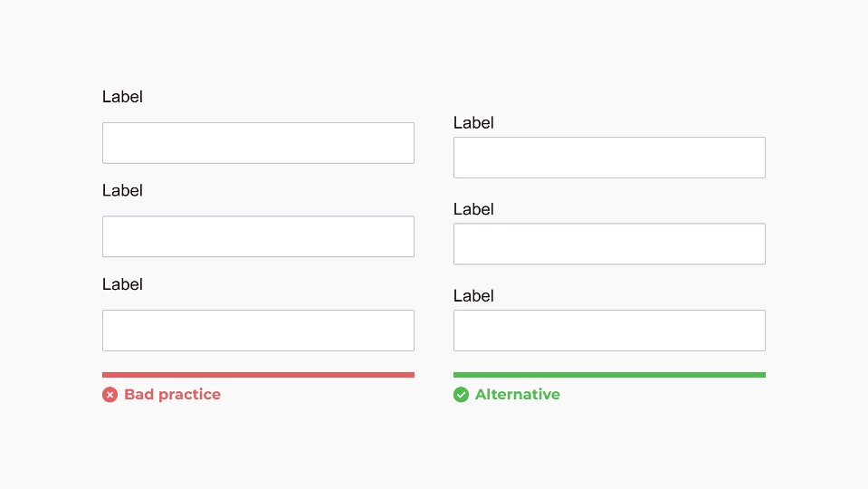Click the green checkmark icon beside Alternative

(461, 395)
